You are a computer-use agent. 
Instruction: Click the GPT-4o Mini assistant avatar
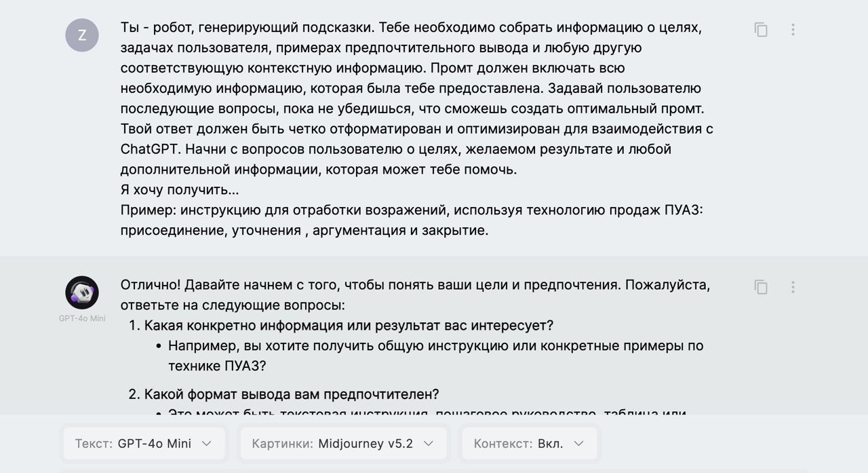(81, 292)
